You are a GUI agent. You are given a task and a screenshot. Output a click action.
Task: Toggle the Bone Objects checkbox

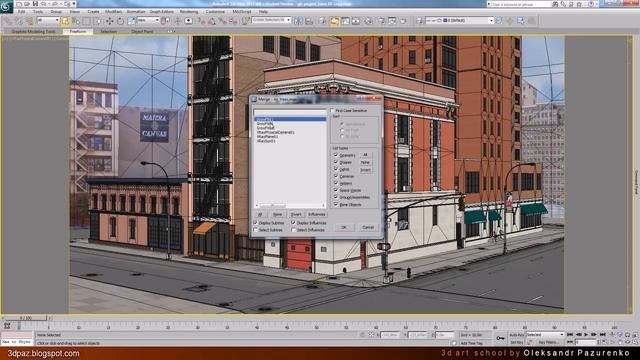336,204
